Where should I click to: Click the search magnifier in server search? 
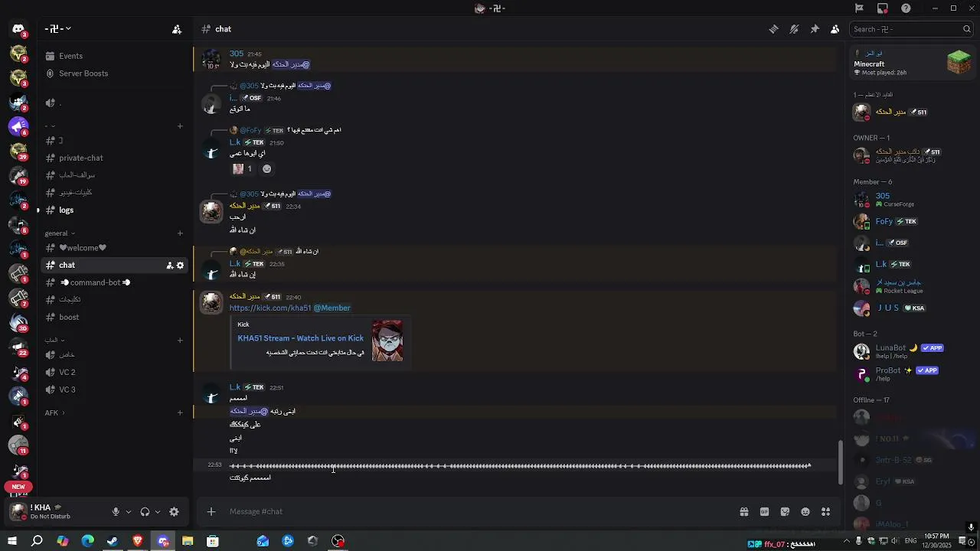point(967,29)
